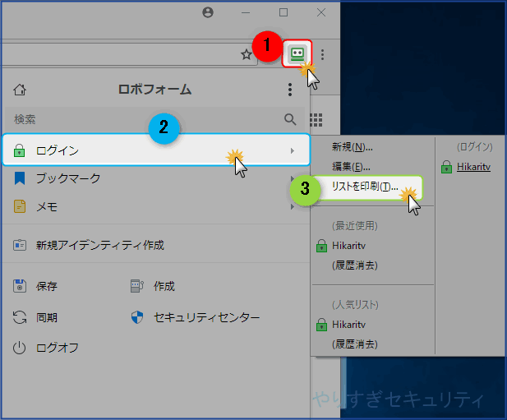507x420 pixels.
Task: Click the floppy disk save icon
Action: coord(20,286)
